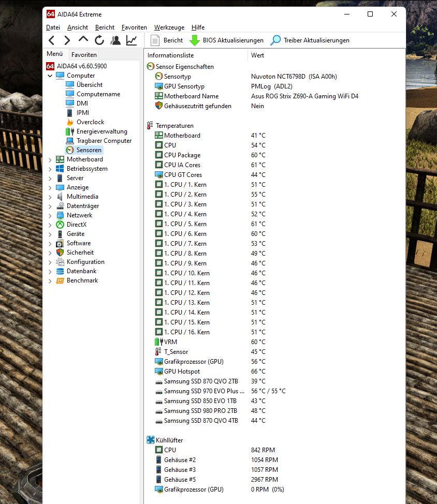Click BIOS Aktualisierungen

click(x=226, y=40)
